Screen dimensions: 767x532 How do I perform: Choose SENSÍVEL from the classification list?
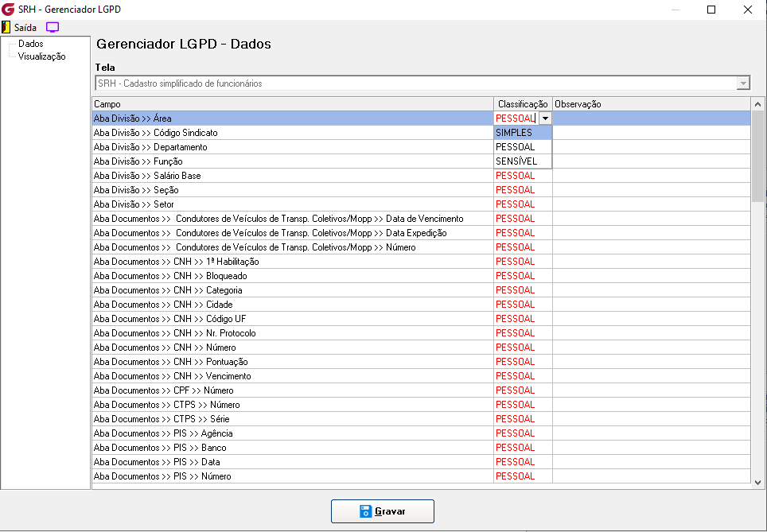[523, 161]
